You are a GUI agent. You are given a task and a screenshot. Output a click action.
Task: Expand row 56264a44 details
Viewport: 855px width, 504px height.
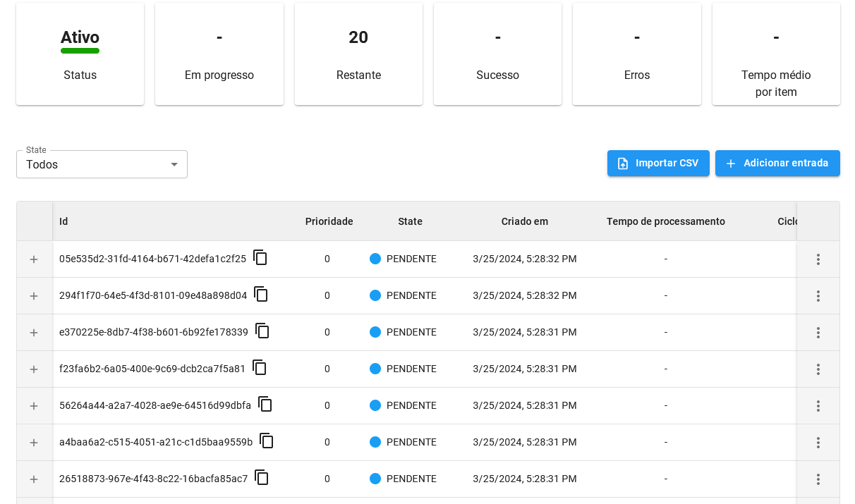point(34,406)
